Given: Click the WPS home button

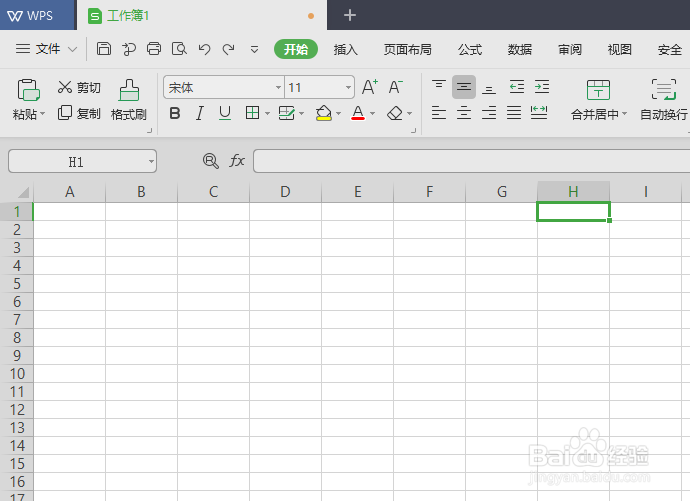Looking at the screenshot, I should point(38,15).
